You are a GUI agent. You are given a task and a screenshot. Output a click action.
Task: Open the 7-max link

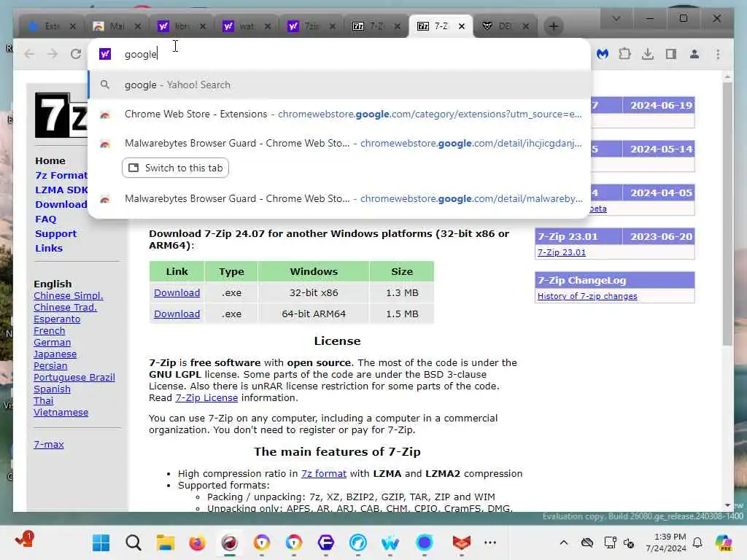coord(49,444)
